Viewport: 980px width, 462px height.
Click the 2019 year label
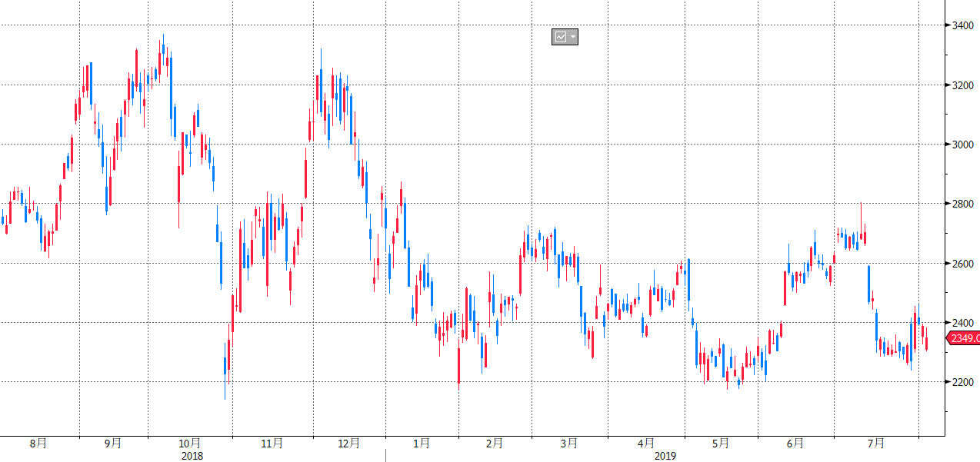pyautogui.click(x=665, y=456)
